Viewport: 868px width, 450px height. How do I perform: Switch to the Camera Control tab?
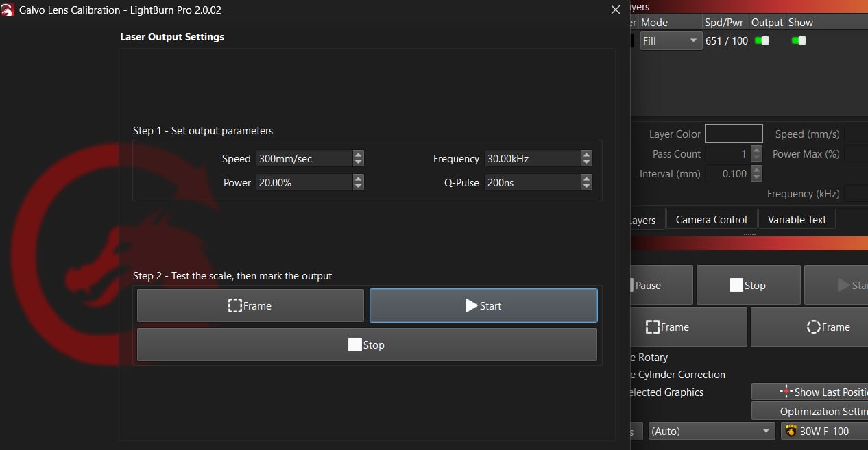coord(711,219)
